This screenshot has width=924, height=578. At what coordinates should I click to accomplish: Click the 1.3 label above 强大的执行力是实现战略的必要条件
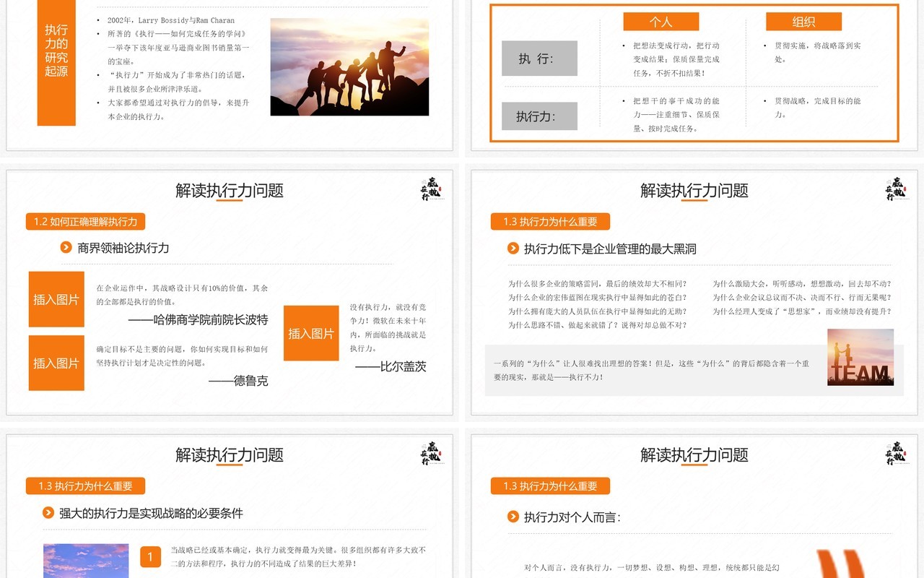point(85,486)
